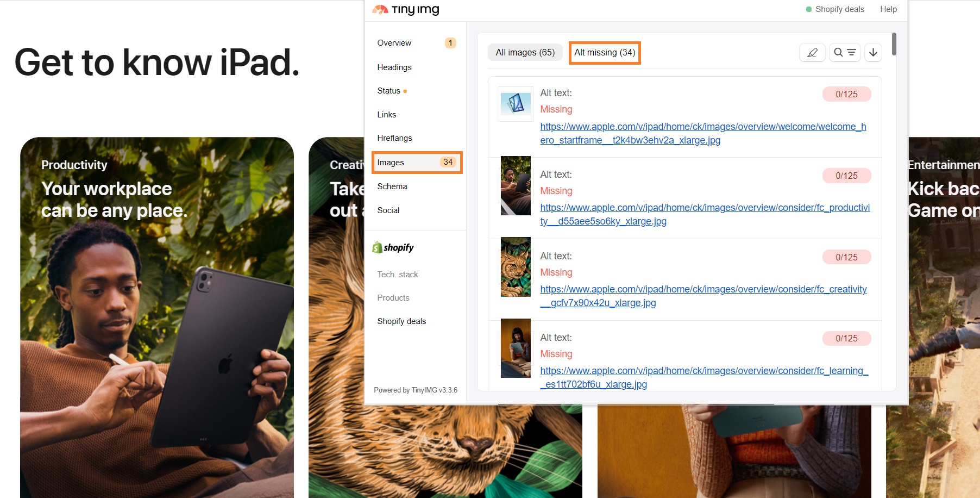The image size is (980, 498).
Task: Open the Schema sidebar section
Action: pyautogui.click(x=392, y=186)
